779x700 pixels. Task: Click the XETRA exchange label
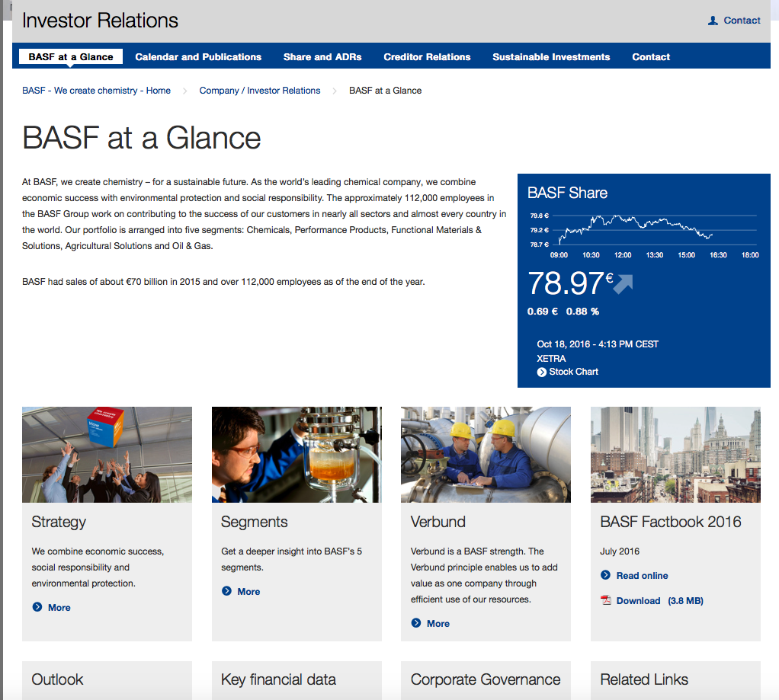551,359
